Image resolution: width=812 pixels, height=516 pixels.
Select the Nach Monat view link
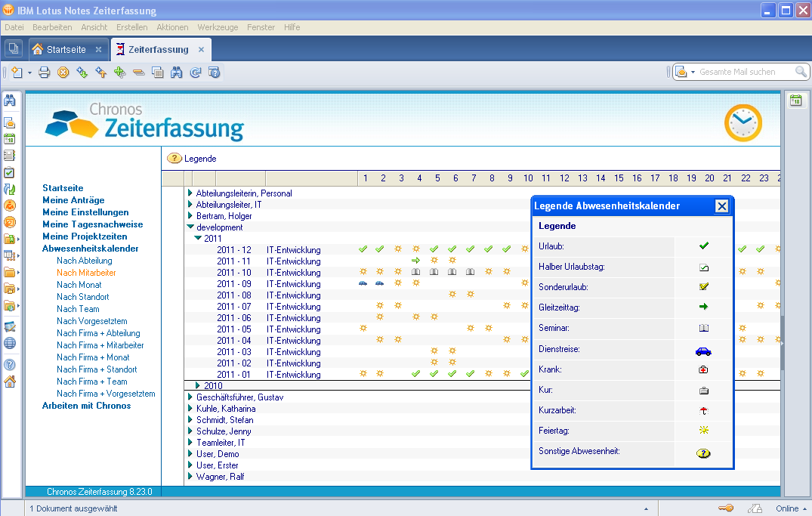[79, 285]
